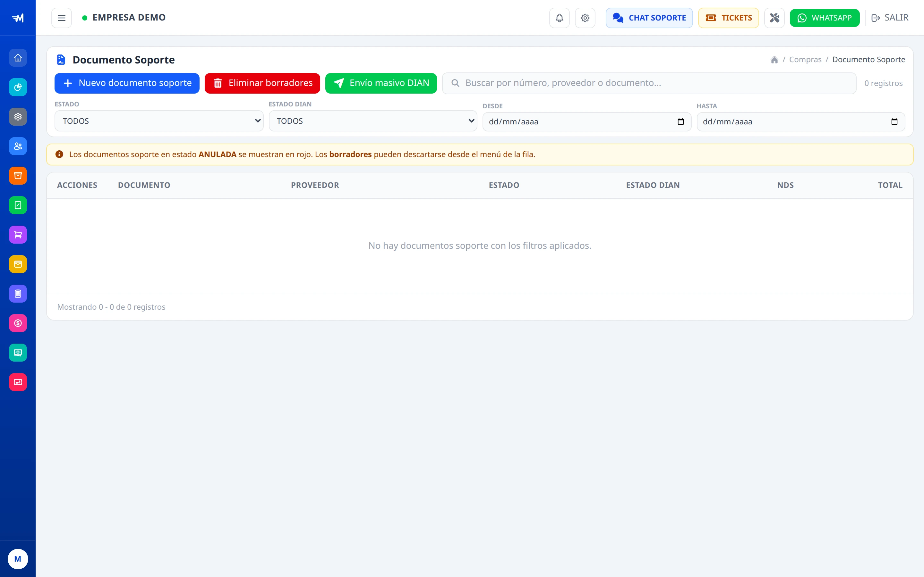Open the user avatar M in the sidebar

[x=18, y=559]
